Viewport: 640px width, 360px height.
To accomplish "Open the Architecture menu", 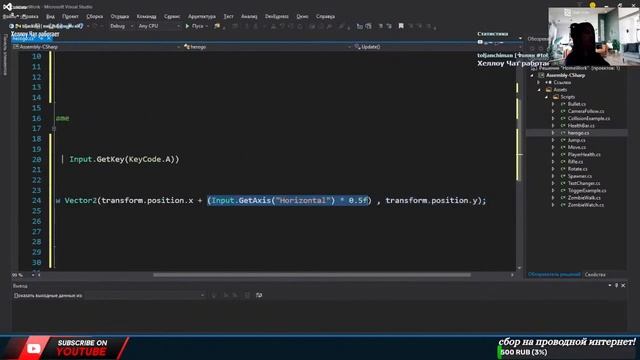I will tap(202, 16).
